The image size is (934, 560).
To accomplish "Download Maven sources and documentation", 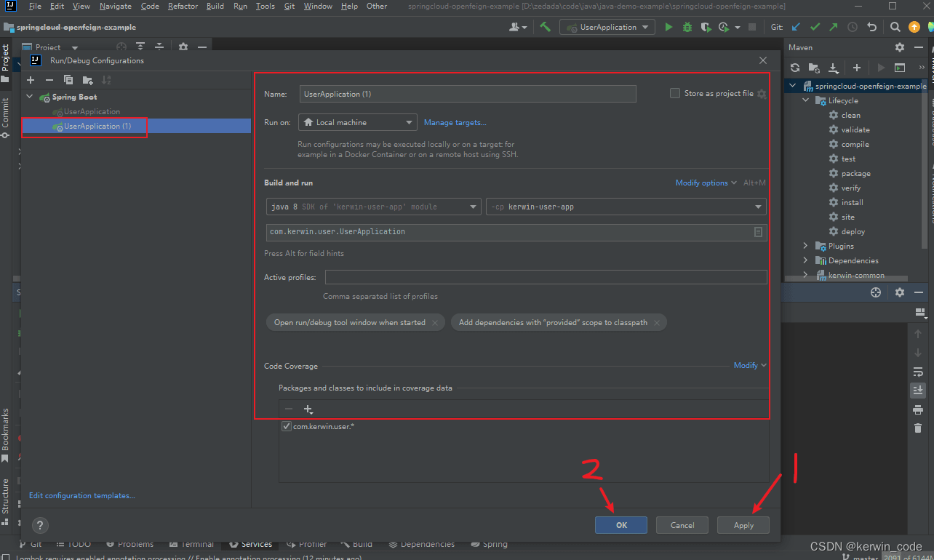I will pyautogui.click(x=834, y=68).
